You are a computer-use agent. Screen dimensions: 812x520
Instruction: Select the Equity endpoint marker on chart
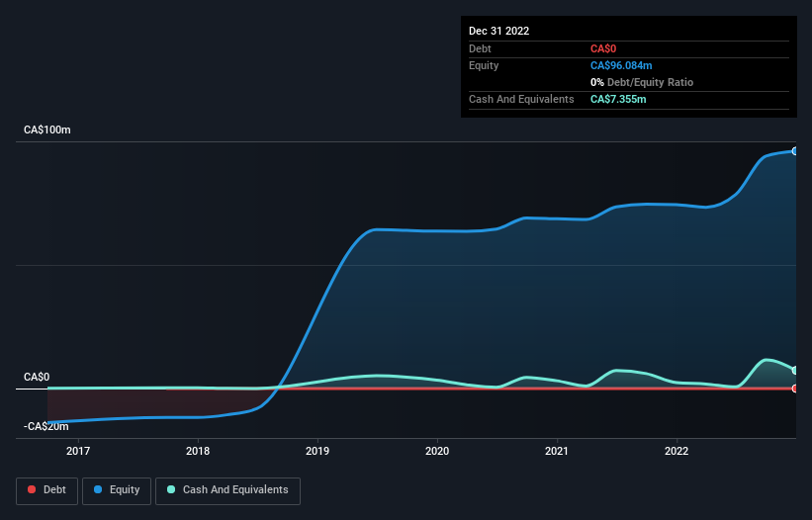click(x=795, y=151)
